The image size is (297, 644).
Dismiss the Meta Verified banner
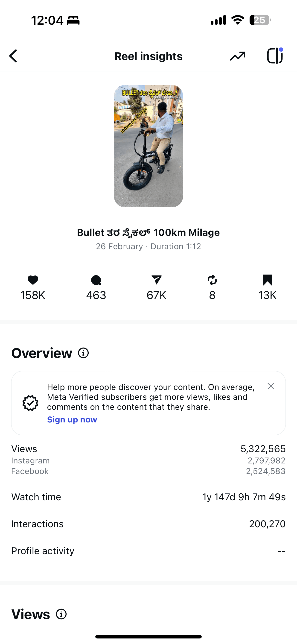tap(271, 386)
